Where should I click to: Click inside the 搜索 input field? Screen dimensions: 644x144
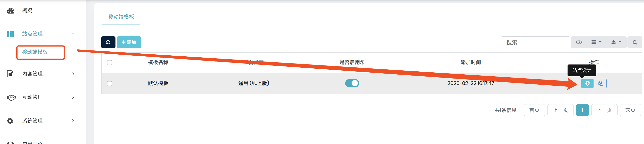[x=535, y=42]
